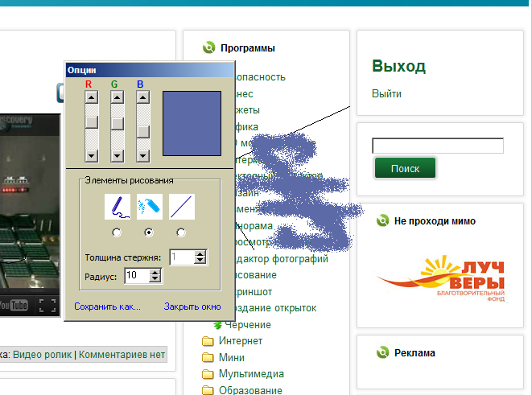Open the Интернет folder icon

[x=208, y=341]
